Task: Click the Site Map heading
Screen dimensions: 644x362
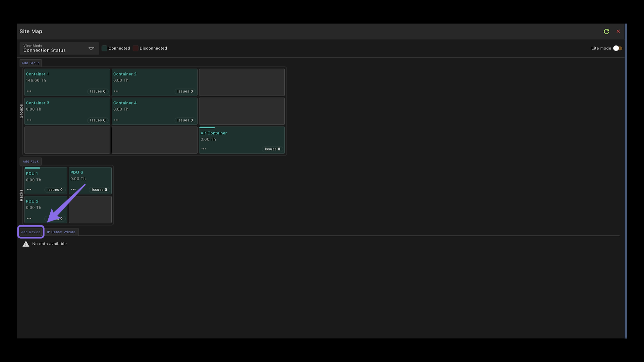Action: (x=31, y=32)
